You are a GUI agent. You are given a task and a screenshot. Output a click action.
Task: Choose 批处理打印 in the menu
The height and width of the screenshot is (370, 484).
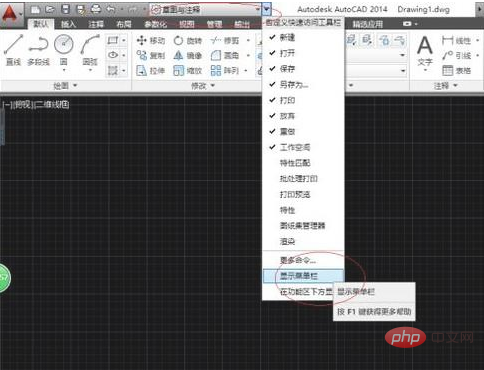(303, 178)
